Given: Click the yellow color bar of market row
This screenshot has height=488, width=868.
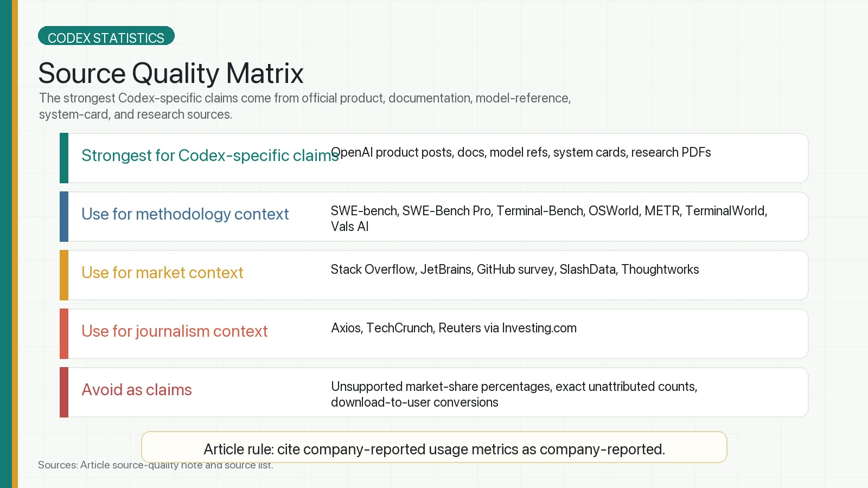Looking at the screenshot, I should coord(64,275).
